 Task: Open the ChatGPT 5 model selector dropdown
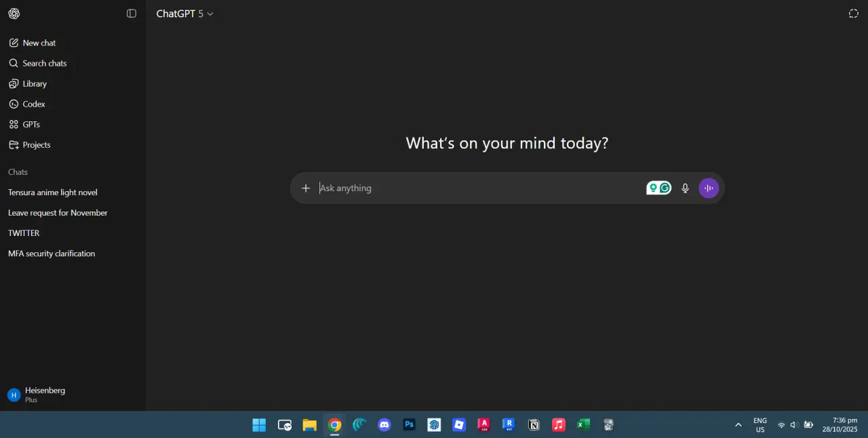(184, 14)
